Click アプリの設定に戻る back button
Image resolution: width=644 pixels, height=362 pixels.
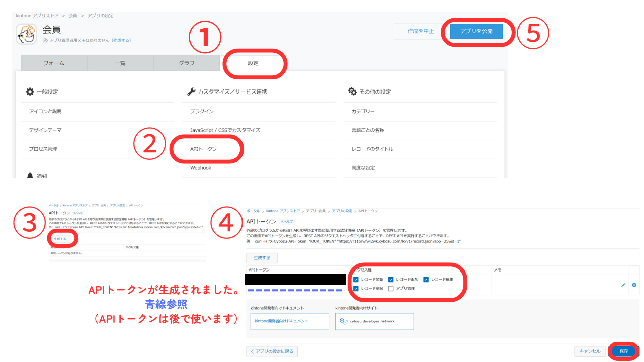point(272,351)
